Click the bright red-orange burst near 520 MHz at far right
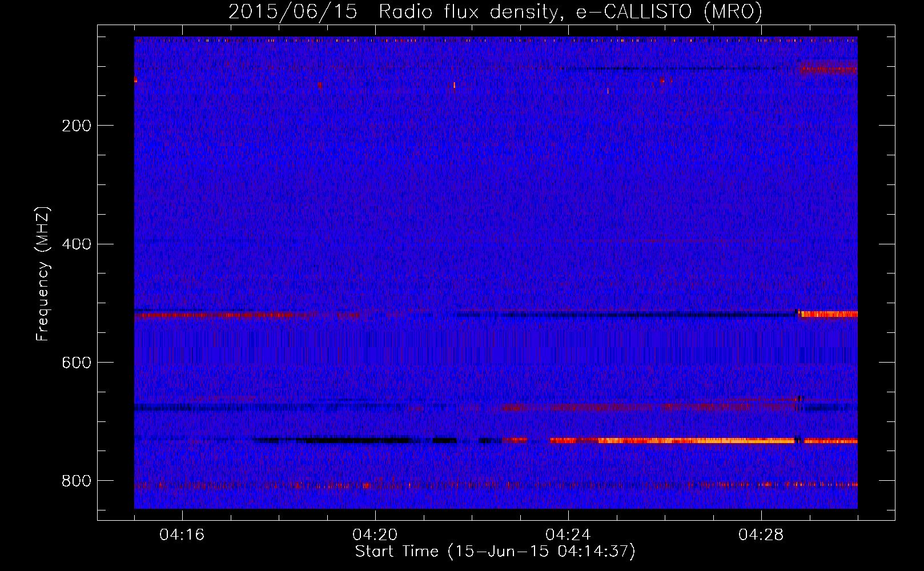Image resolution: width=924 pixels, height=571 pixels. pos(829,314)
